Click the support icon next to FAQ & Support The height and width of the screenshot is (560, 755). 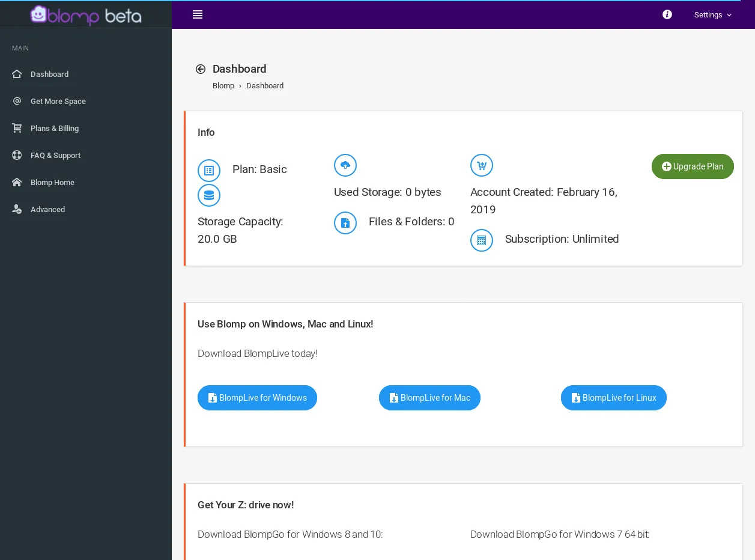(17, 155)
